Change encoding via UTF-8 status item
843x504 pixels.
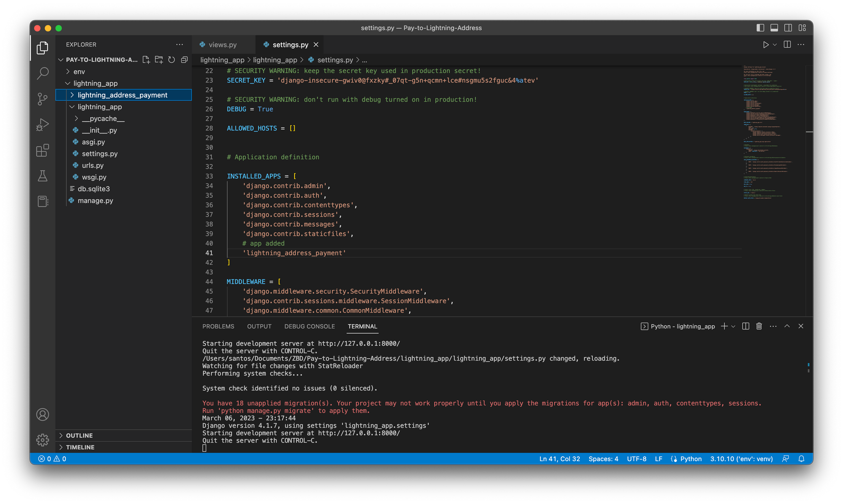coord(636,459)
